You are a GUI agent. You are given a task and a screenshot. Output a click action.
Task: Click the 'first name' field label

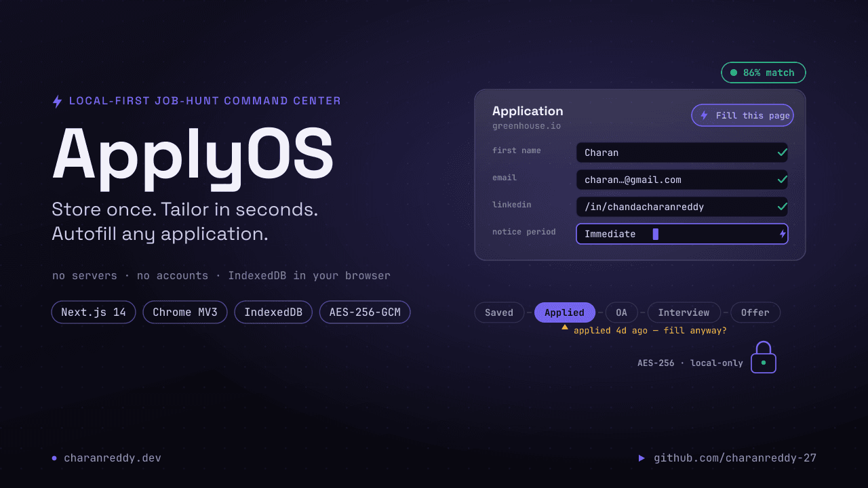517,150
